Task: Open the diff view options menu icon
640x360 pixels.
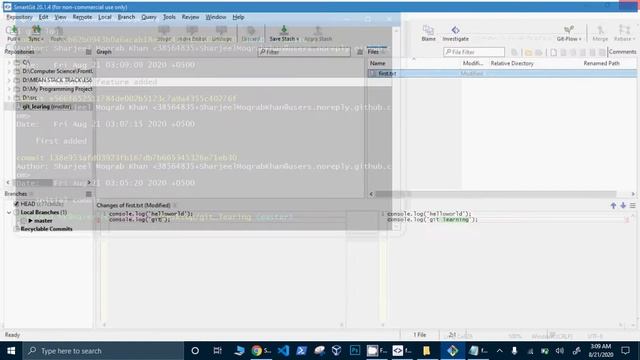Action: pyautogui.click(x=632, y=206)
